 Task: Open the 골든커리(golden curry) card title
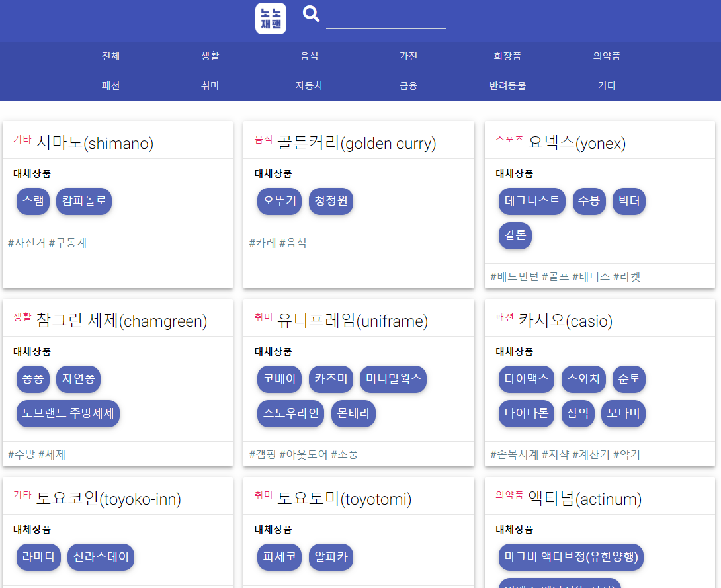(x=357, y=142)
